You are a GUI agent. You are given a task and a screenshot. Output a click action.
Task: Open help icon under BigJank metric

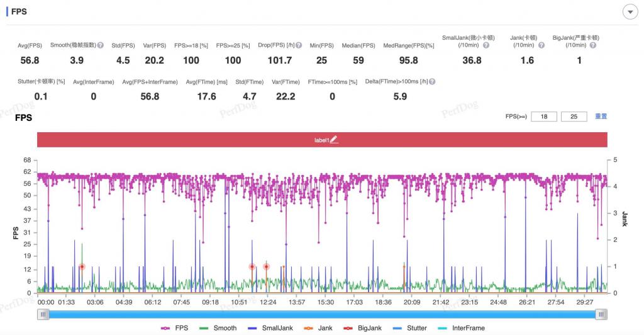(x=592, y=45)
